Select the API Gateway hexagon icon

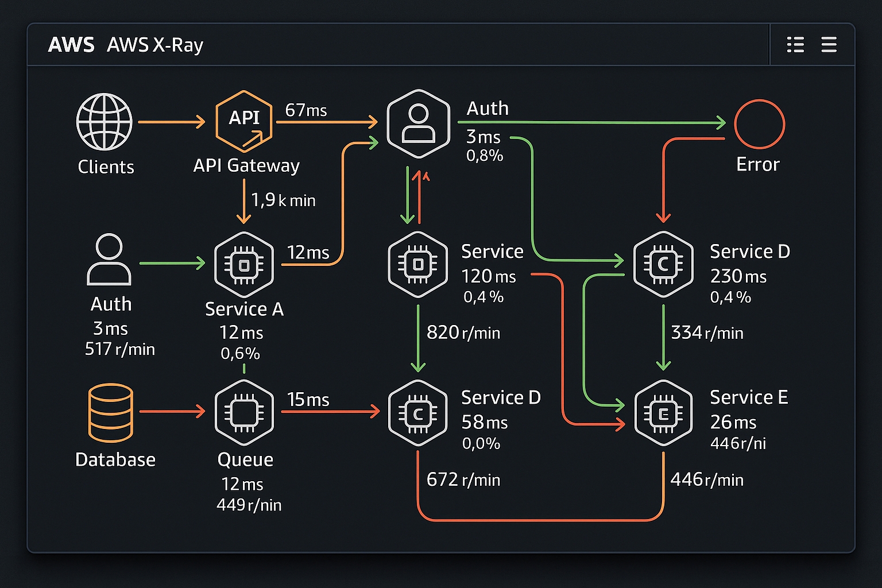[x=244, y=122]
